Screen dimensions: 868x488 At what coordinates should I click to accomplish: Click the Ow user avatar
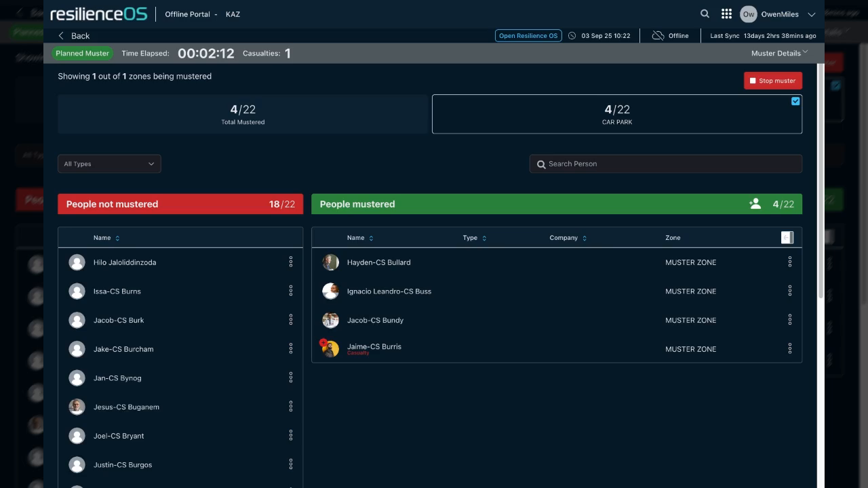[x=748, y=14]
